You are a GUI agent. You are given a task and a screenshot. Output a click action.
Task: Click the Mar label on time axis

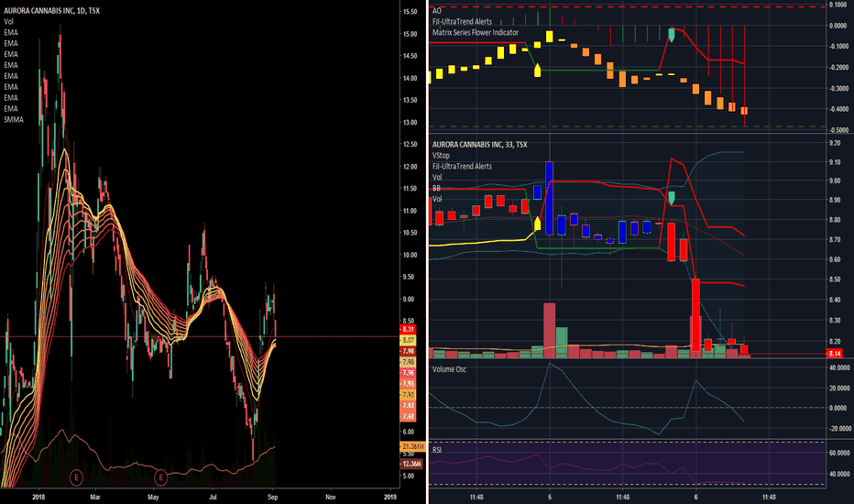point(94,497)
